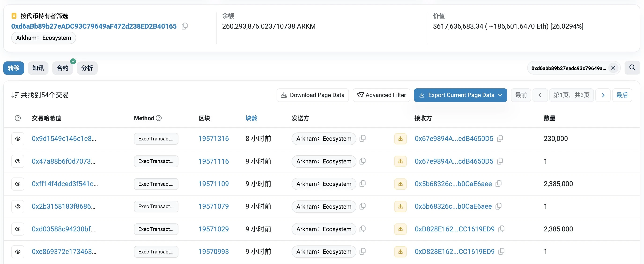This screenshot has width=644, height=264.
Task: Click the 知识 menu item
Action: click(38, 68)
